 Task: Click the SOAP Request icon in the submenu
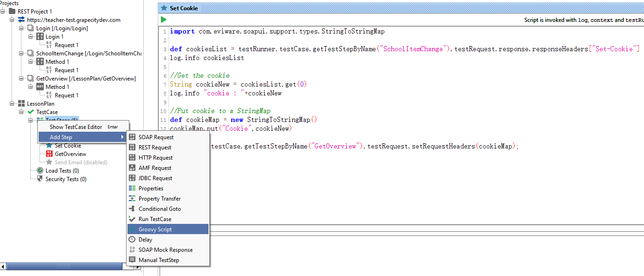pyautogui.click(x=132, y=137)
